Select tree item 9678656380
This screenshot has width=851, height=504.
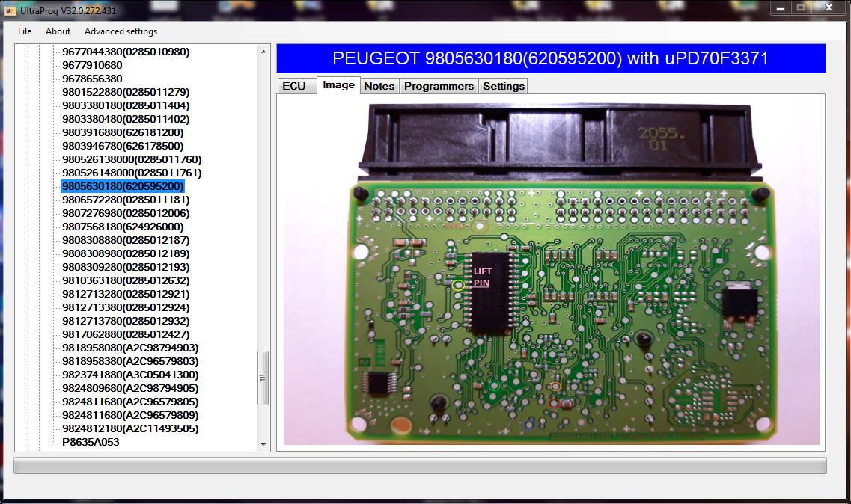pyautogui.click(x=92, y=79)
